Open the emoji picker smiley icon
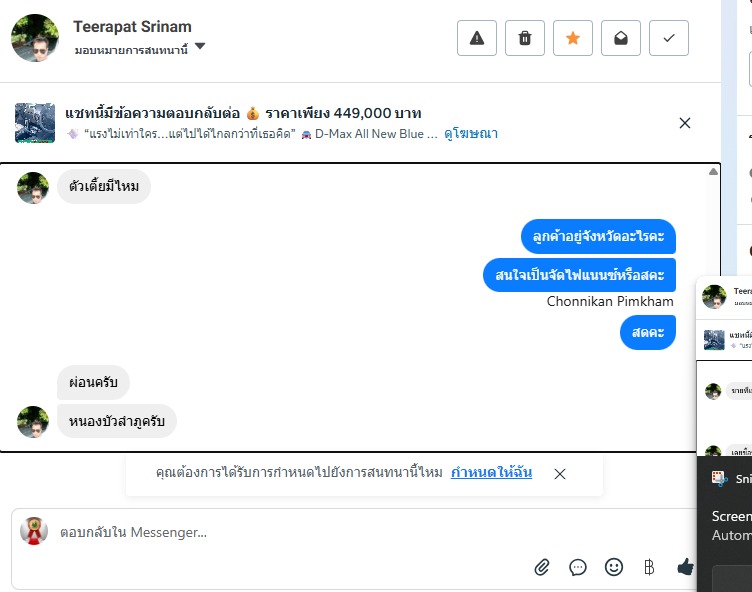Viewport: 752px width, 592px height. pyautogui.click(x=614, y=567)
